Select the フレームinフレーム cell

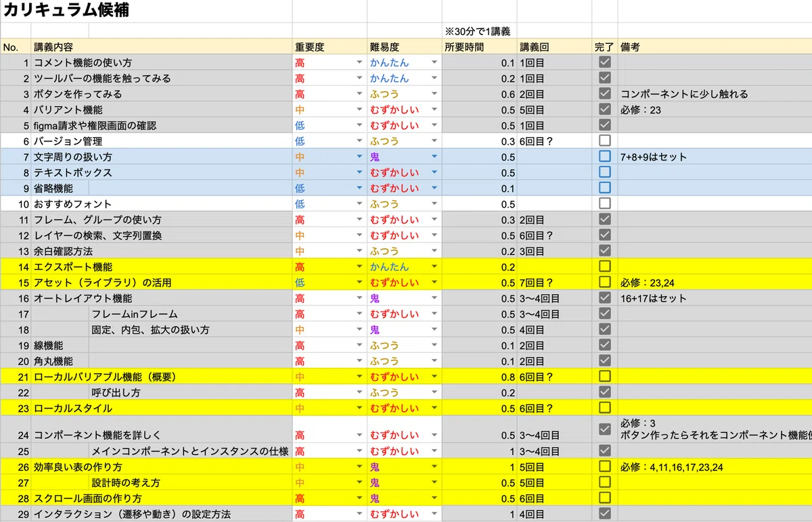point(191,314)
